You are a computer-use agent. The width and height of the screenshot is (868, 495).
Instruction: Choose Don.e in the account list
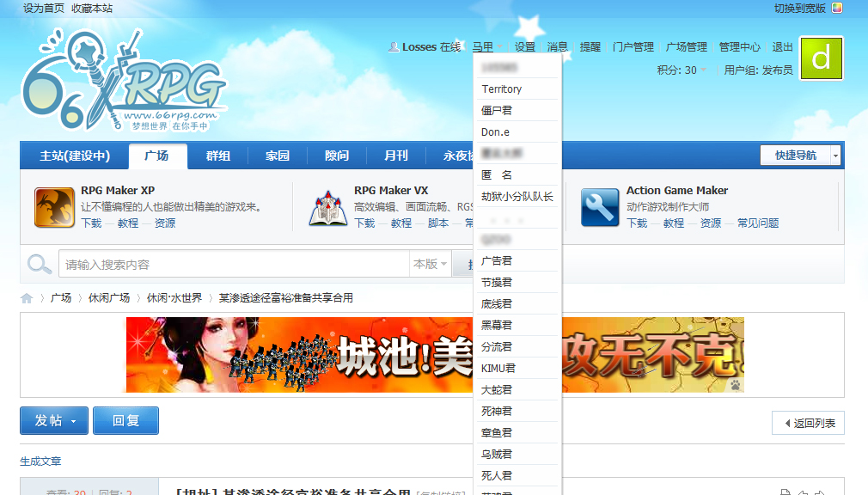pos(517,132)
